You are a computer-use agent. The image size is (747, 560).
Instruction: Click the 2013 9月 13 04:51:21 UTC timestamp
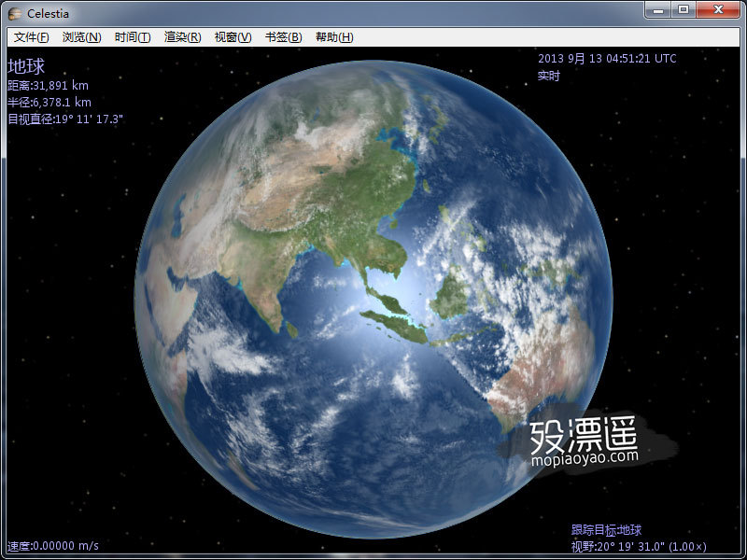pyautogui.click(x=607, y=59)
